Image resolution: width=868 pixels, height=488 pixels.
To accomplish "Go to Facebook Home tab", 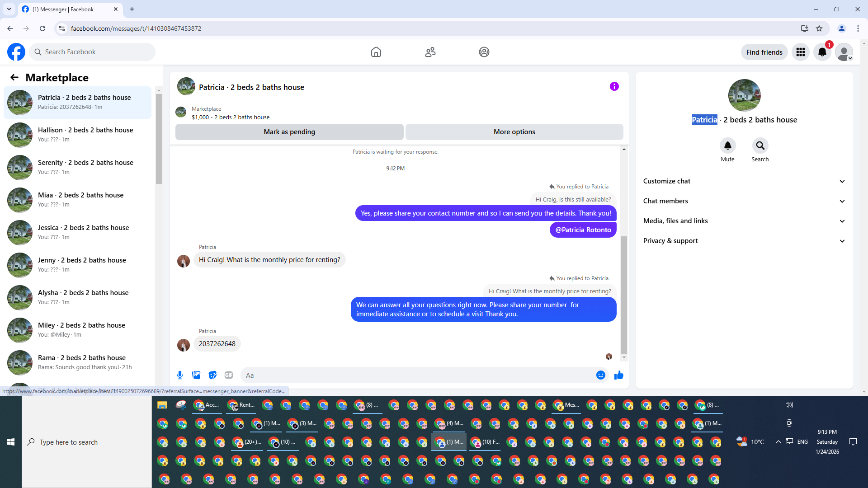I will click(376, 52).
